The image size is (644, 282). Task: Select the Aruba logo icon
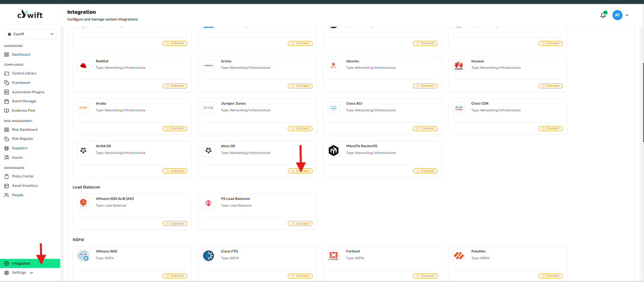click(83, 108)
